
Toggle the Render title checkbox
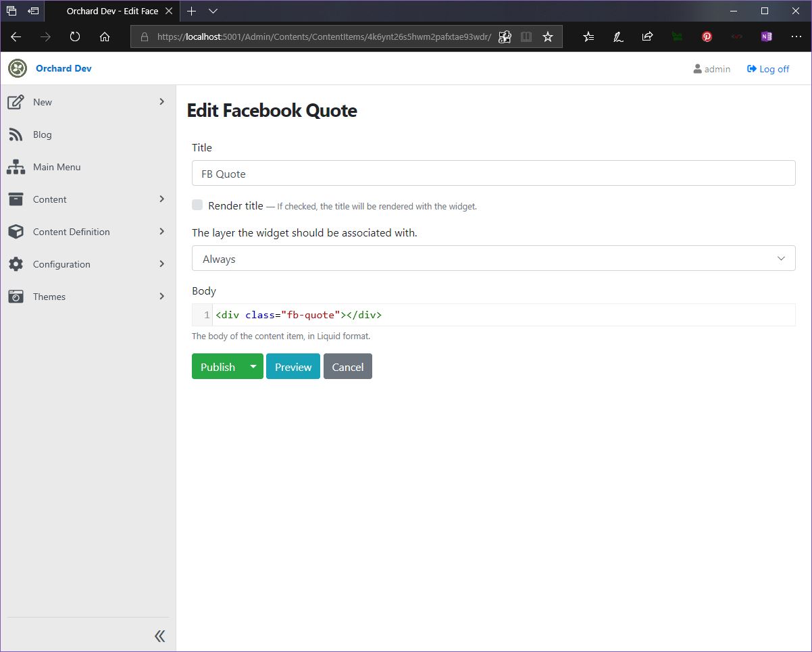click(x=197, y=205)
